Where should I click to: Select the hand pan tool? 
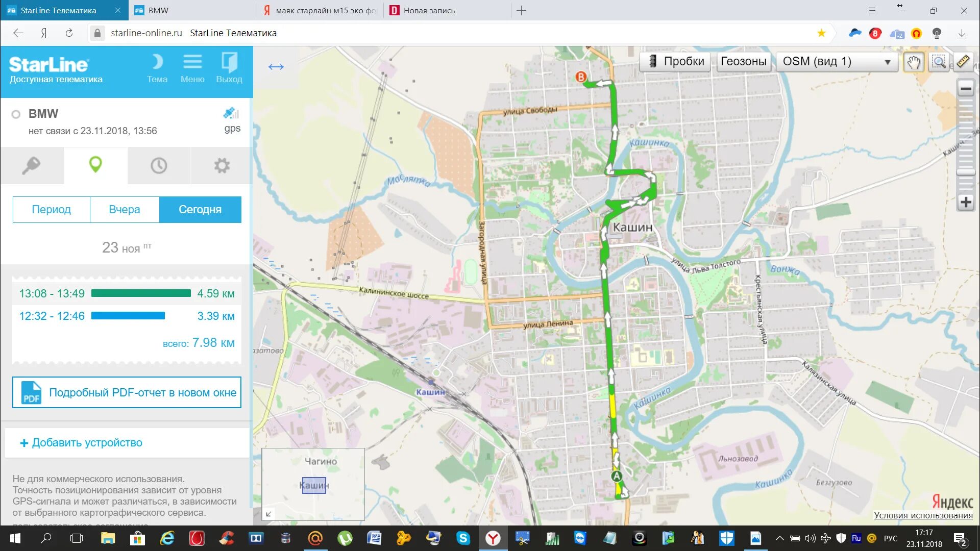[x=913, y=62]
